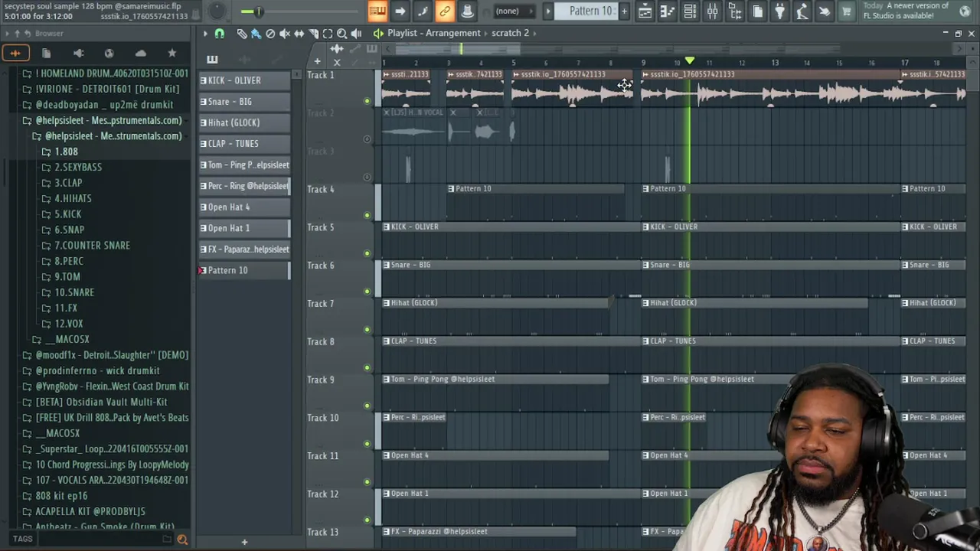Click plus button below pattern picker
This screenshot has height=551, width=980.
coord(244,542)
